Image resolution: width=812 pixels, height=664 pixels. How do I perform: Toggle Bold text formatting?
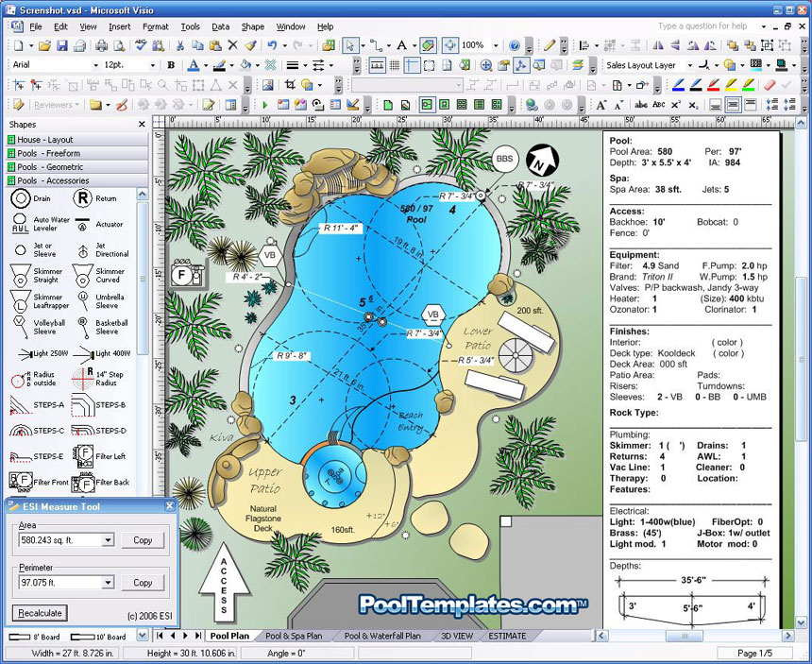pos(171,65)
